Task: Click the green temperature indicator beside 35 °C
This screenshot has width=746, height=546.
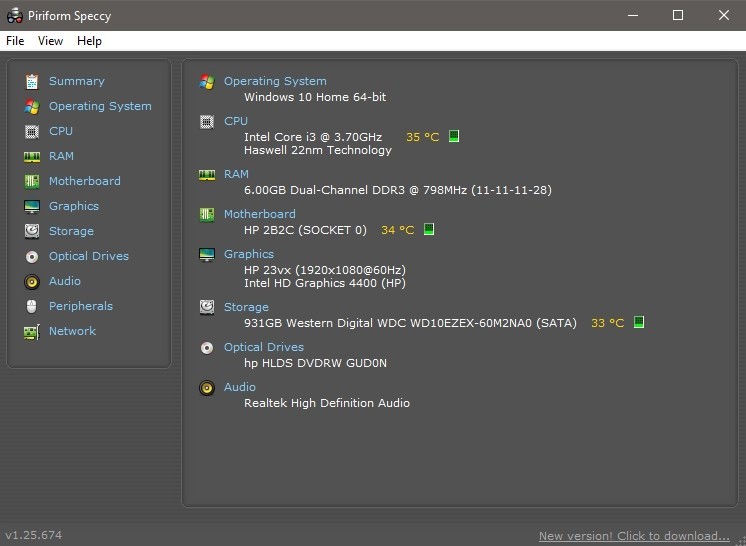Action: (454, 136)
